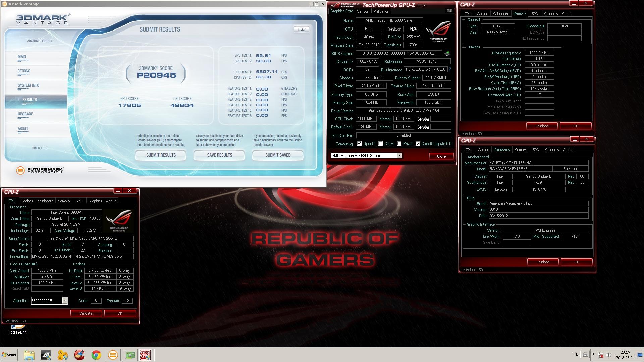This screenshot has height=362, width=644.
Task: Click the SUBMIT SAVED button
Action: click(x=278, y=155)
